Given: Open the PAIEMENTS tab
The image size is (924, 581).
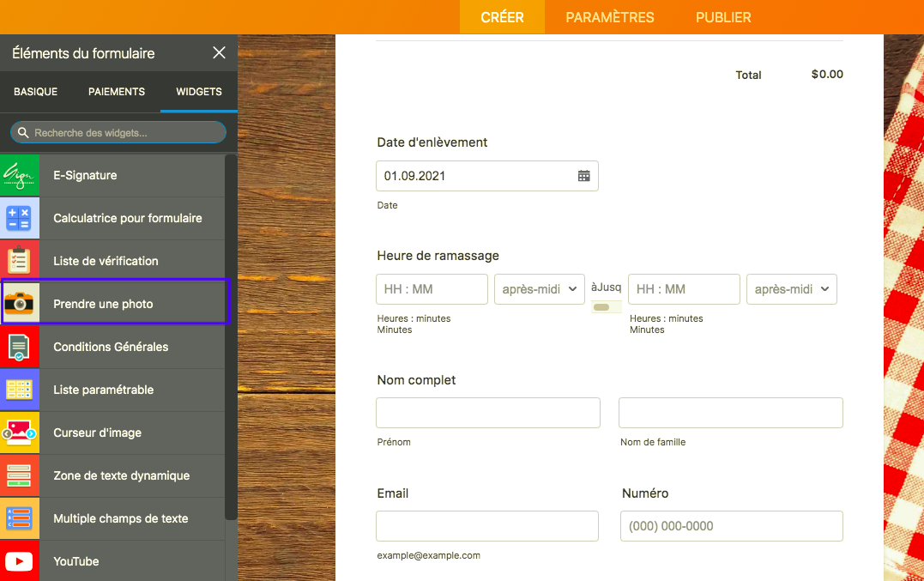Looking at the screenshot, I should (117, 92).
